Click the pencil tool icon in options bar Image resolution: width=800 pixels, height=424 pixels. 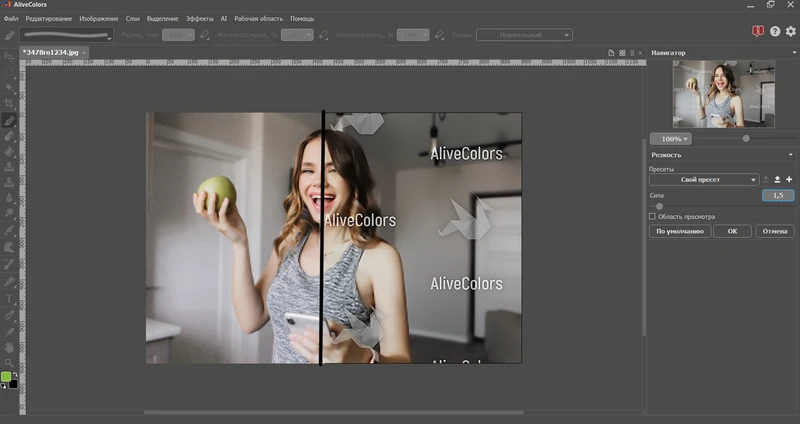(10, 35)
